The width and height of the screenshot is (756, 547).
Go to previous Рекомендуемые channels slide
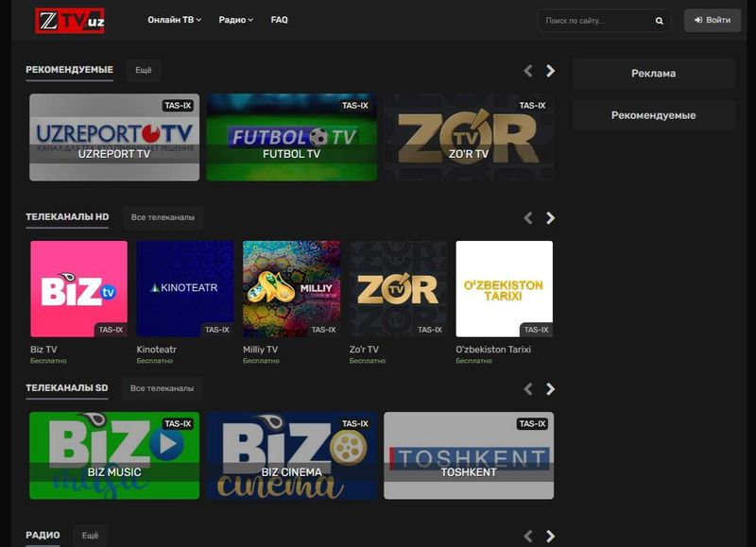528,71
